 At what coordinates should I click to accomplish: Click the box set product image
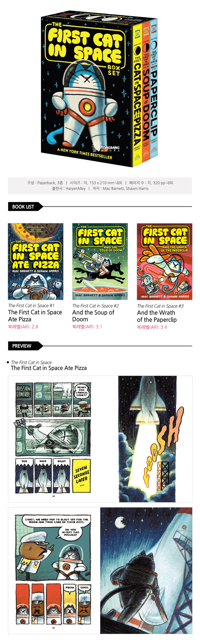tap(99, 89)
